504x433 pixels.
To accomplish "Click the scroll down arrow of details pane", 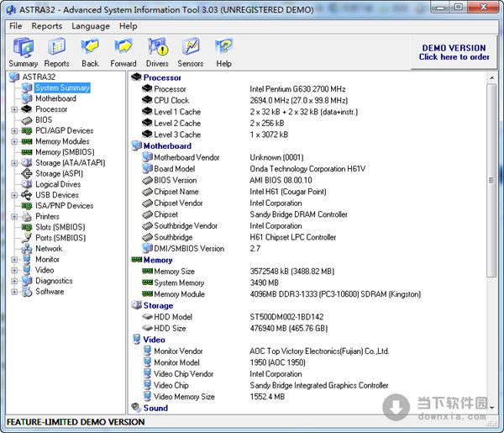I will (491, 408).
